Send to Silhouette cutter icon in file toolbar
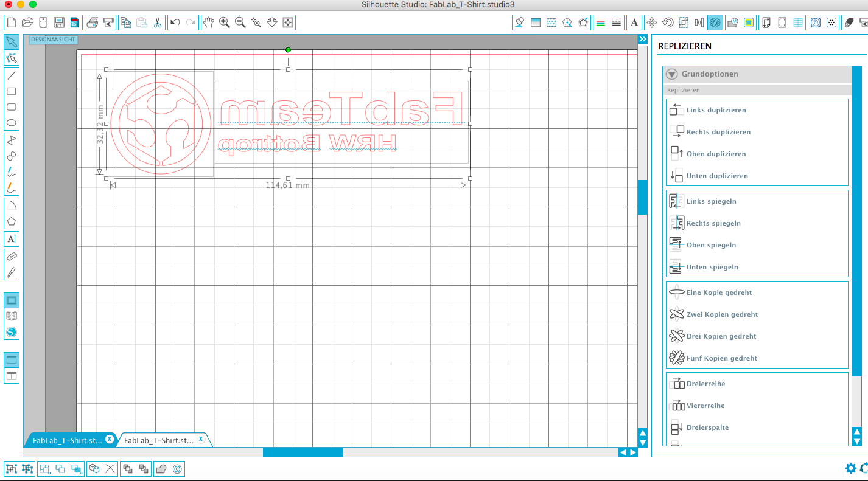Screen dimensions: 868x481 (108, 22)
